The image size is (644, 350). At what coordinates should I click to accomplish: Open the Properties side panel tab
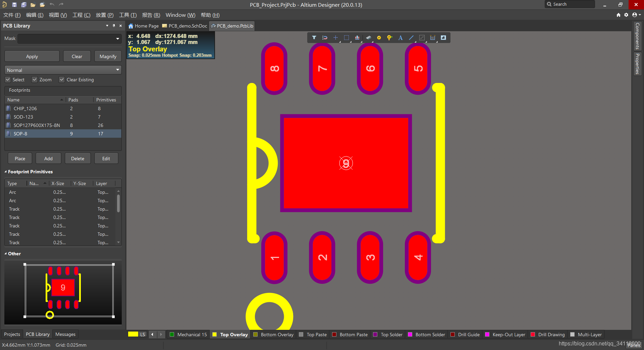point(637,63)
